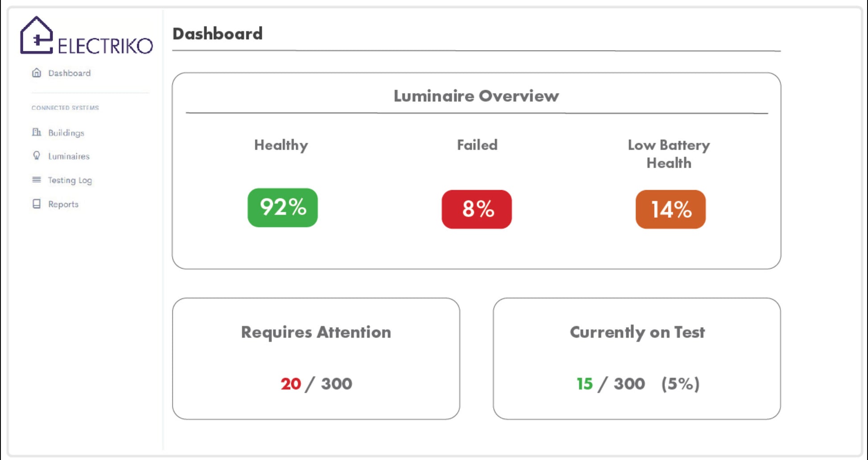Navigate to the Reports section
Image resolution: width=868 pixels, height=460 pixels.
(x=63, y=204)
